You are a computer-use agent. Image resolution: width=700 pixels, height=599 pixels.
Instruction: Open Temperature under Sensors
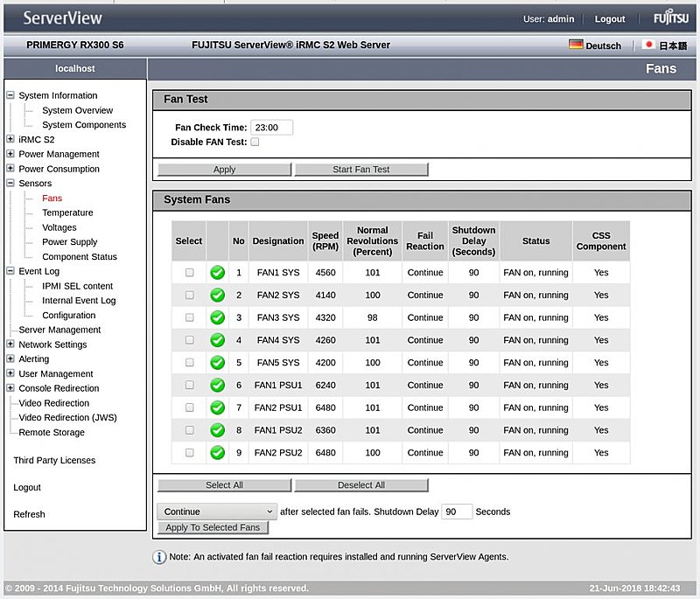click(67, 213)
